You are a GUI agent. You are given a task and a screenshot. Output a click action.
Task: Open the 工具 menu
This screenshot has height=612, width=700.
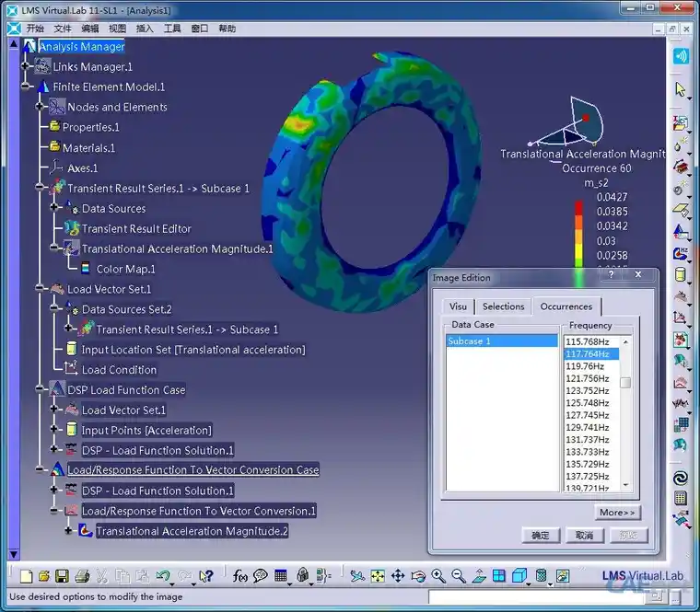pos(172,29)
